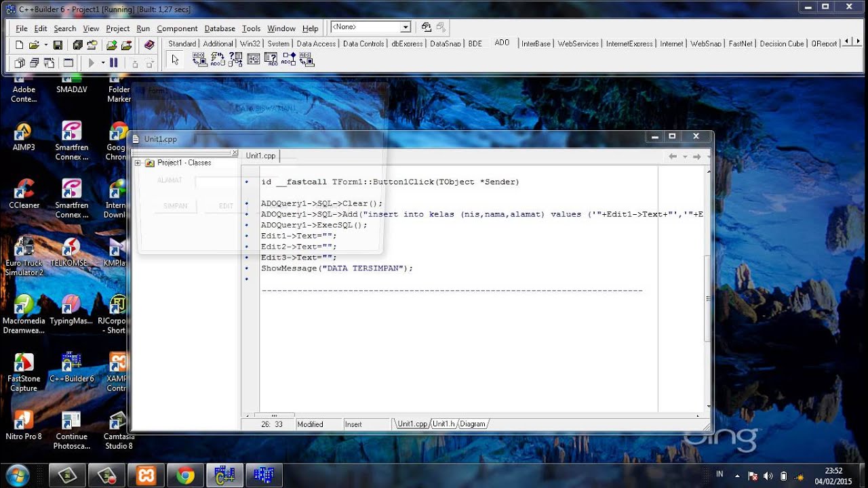Viewport: 868px width, 488px height.
Task: Pause the running program
Action: pos(113,63)
